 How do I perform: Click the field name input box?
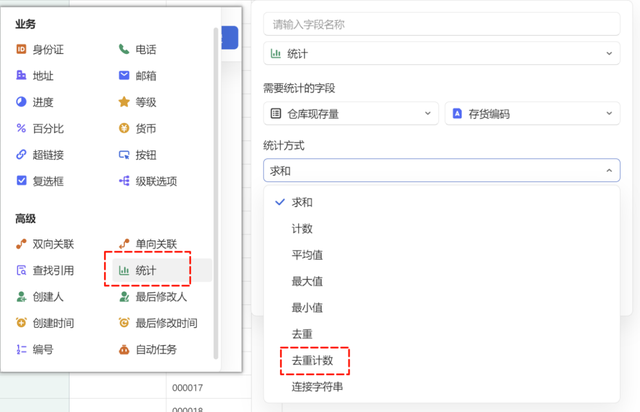pos(442,24)
